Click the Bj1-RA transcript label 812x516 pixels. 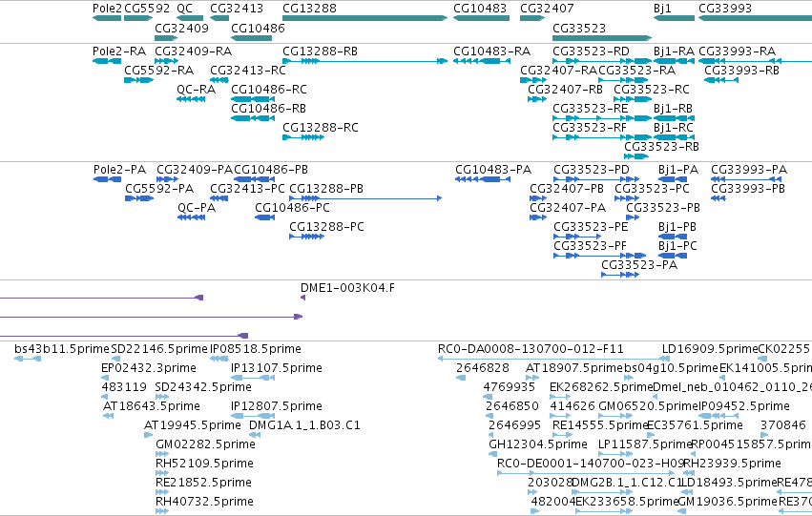674,52
